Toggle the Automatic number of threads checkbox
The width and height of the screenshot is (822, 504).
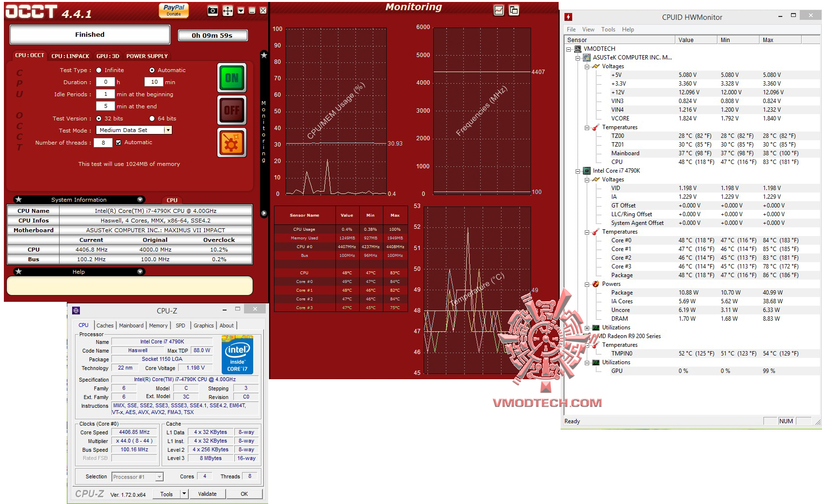pos(118,143)
